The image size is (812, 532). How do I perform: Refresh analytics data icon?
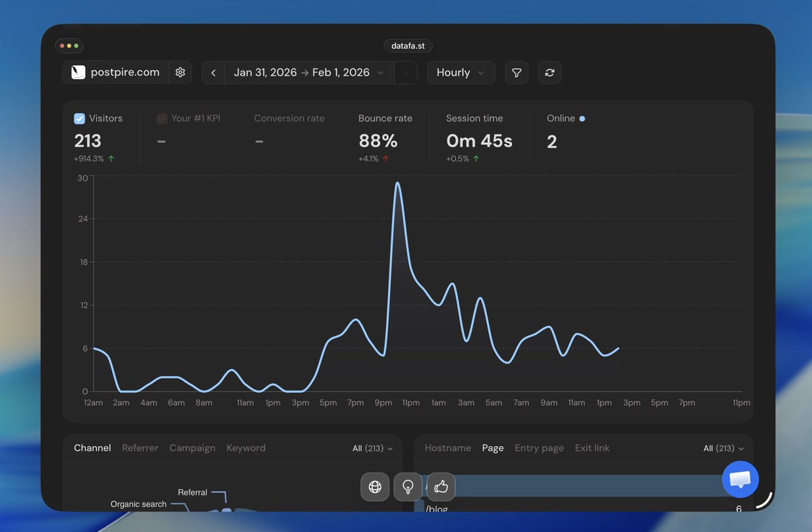(550, 72)
